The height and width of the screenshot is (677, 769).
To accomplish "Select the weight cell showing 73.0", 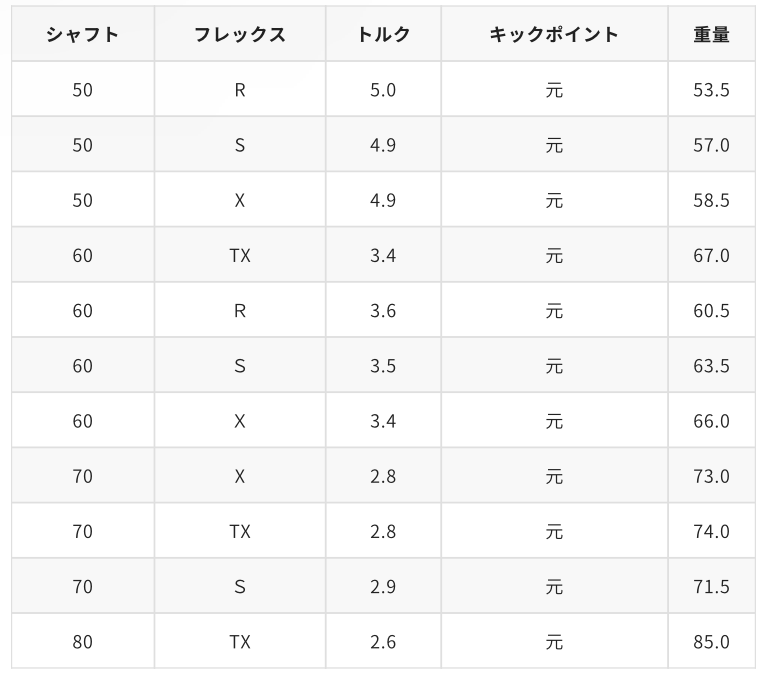I will [x=711, y=476].
